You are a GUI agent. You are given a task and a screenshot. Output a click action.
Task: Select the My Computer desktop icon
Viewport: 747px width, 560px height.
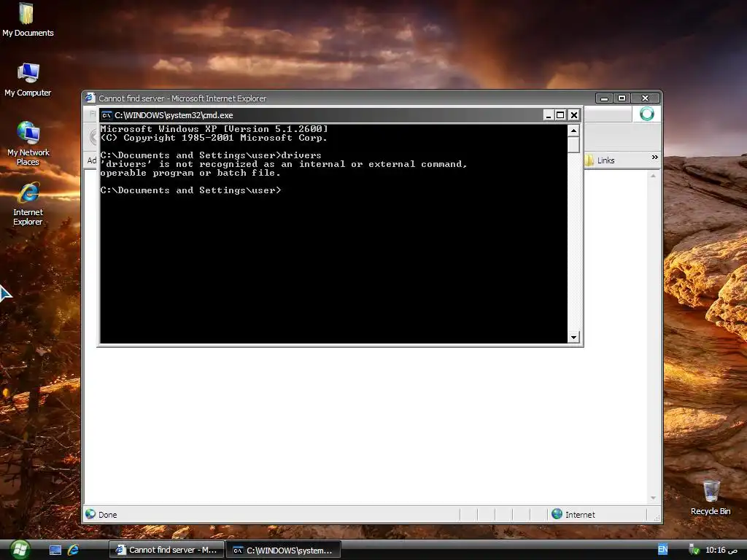pos(28,79)
